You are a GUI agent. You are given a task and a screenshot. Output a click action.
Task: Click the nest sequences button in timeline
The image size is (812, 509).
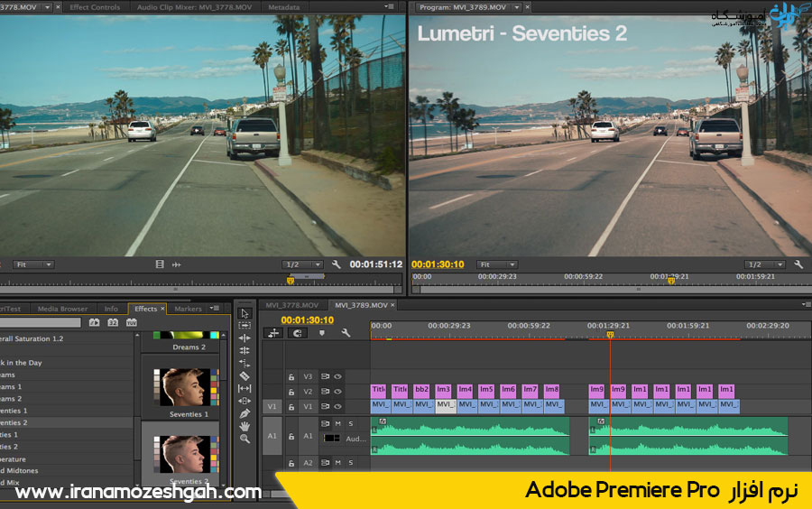272,333
